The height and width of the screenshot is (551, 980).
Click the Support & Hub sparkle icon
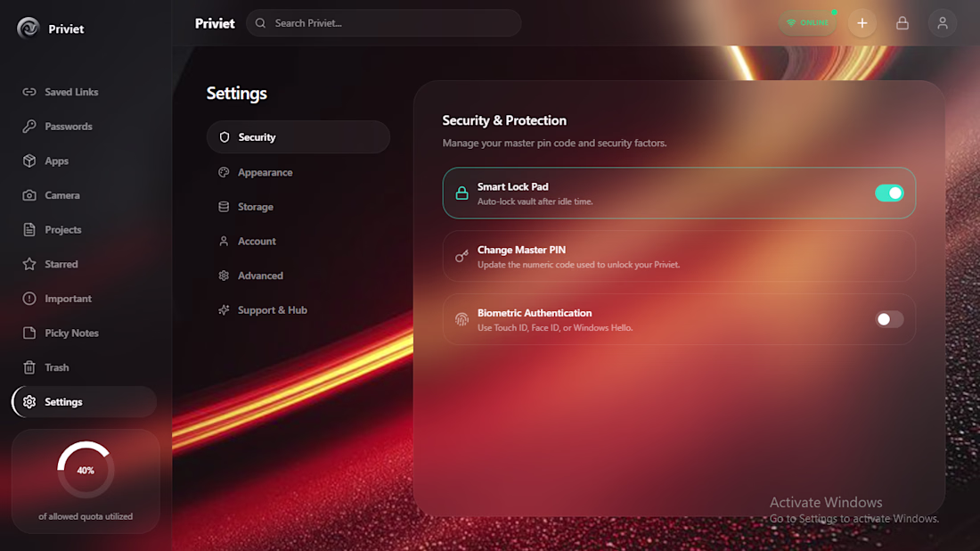224,309
